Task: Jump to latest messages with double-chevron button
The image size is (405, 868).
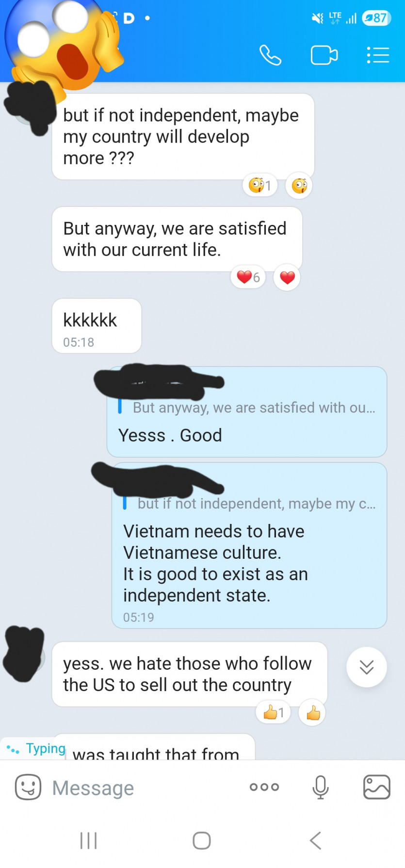Action: pos(367,667)
